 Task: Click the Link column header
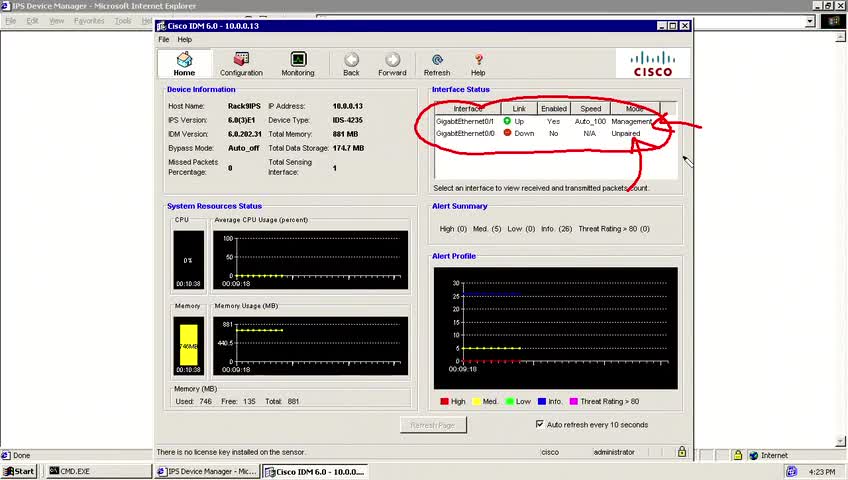coord(519,108)
